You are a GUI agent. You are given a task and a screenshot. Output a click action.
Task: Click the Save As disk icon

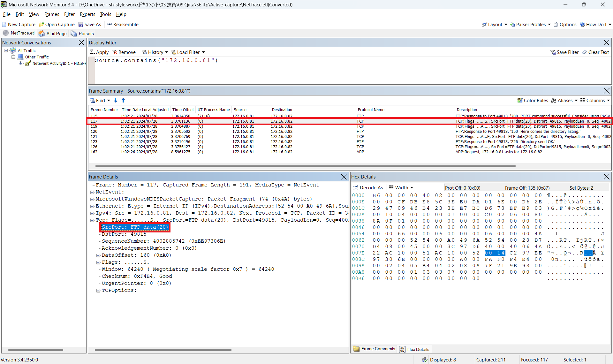point(81,25)
